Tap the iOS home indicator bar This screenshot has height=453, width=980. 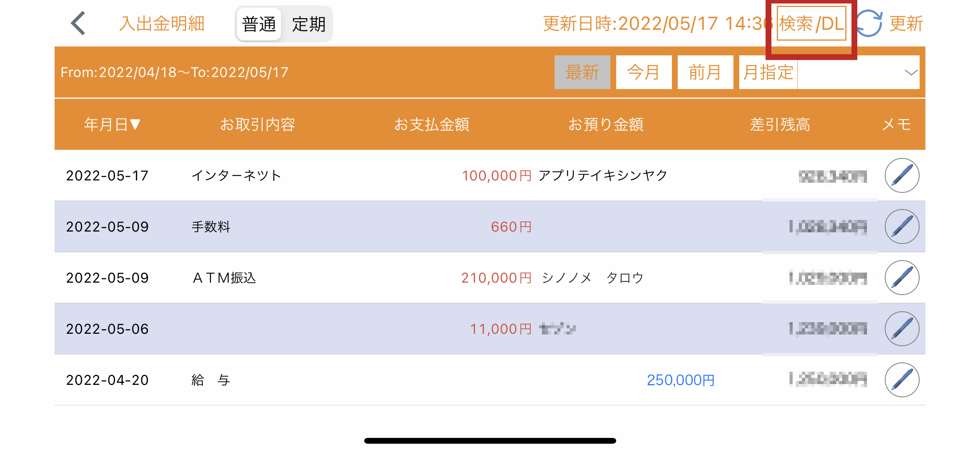click(490, 441)
